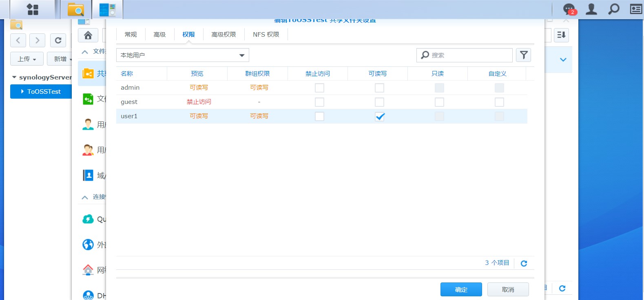Check 可读写 for guest
Screen dimensions: 644x300
379,102
